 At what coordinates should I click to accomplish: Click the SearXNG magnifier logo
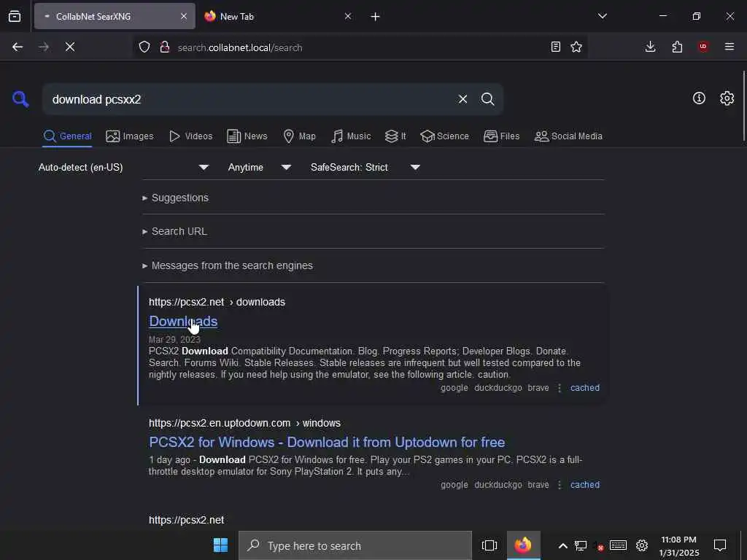coord(20,99)
